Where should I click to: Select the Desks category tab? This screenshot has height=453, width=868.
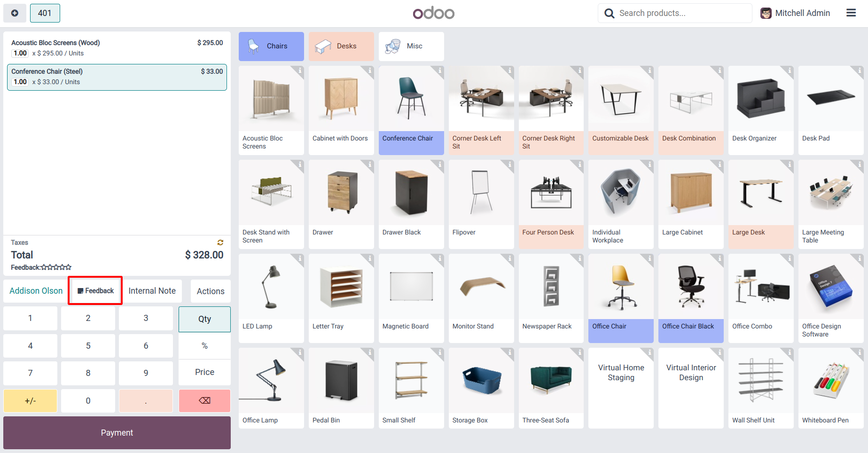[x=341, y=46]
